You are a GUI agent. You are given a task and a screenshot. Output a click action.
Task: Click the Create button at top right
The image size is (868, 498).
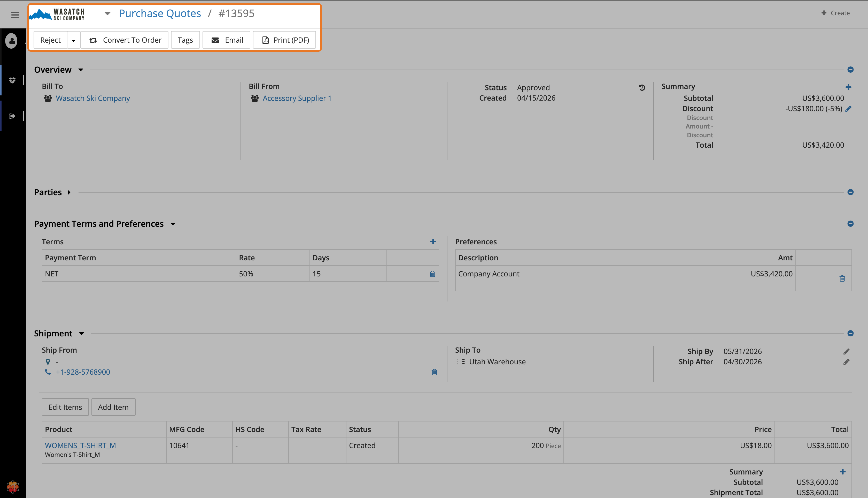point(835,13)
